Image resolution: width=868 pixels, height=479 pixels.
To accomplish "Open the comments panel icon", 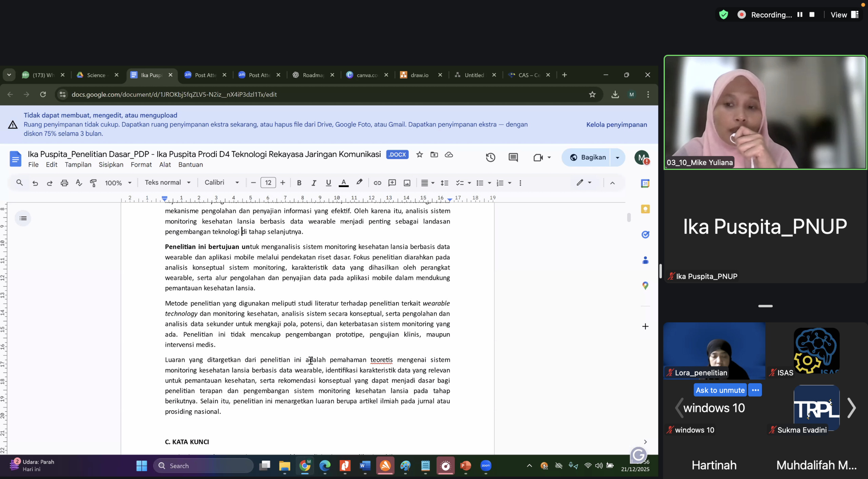I will click(513, 157).
